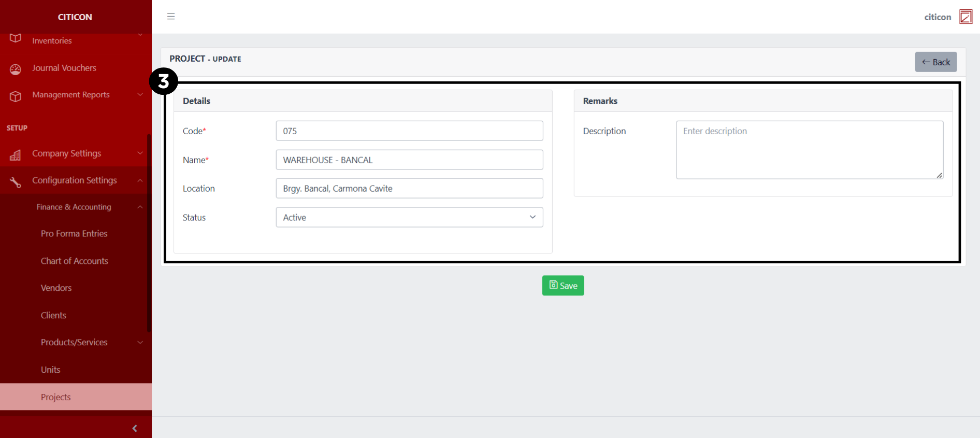Click the Inventories book icon

(16, 39)
